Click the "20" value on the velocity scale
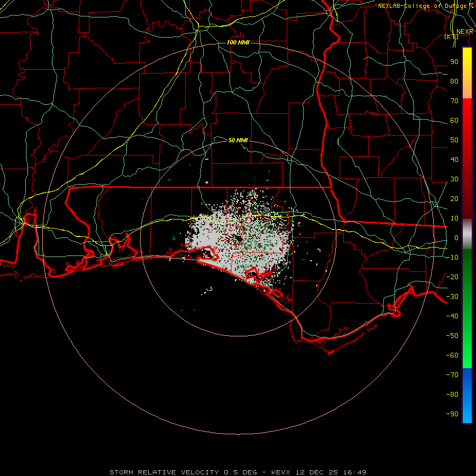Screen dimensions: 476x476 [454, 199]
